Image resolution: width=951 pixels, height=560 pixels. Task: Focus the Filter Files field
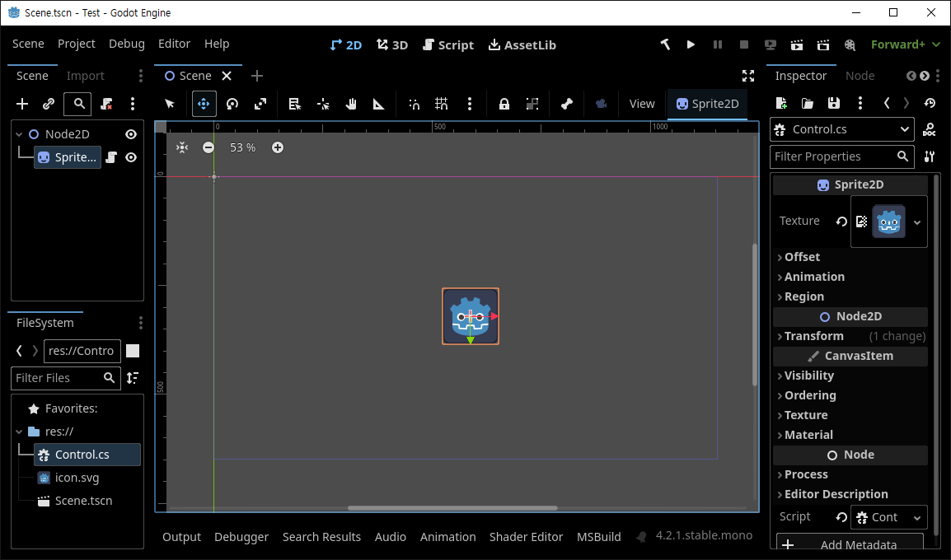coord(65,377)
